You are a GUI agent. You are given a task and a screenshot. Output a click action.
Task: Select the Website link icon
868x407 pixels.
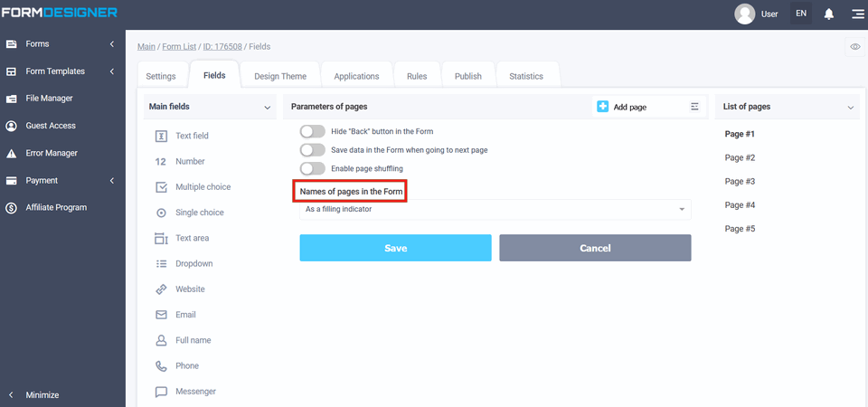161,289
